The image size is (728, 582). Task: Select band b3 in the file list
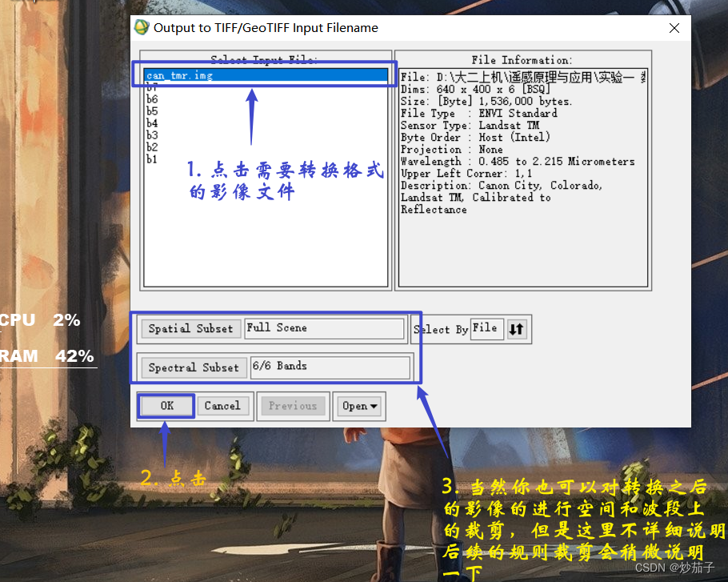(x=152, y=135)
